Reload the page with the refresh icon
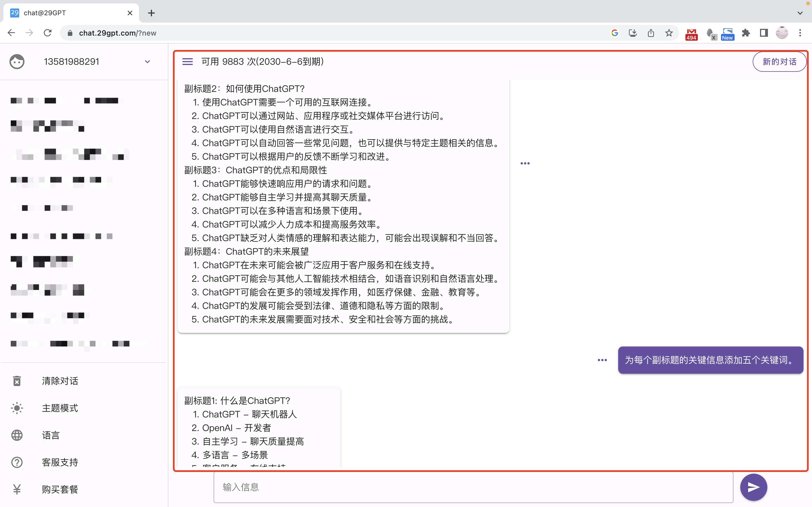 pos(47,33)
